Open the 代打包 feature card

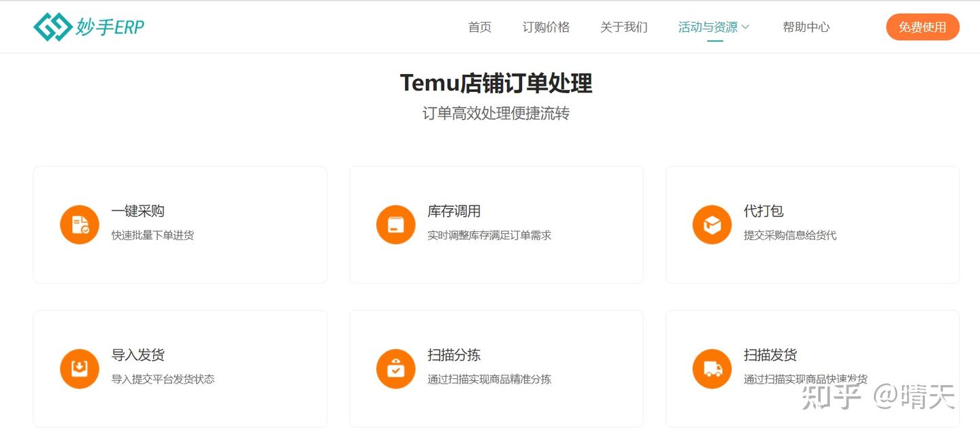(x=812, y=224)
